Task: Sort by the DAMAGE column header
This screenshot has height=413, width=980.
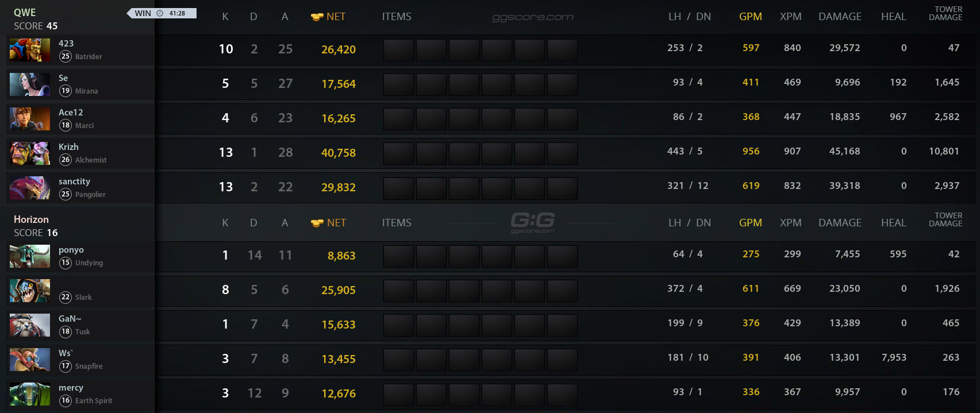Action: click(x=840, y=16)
